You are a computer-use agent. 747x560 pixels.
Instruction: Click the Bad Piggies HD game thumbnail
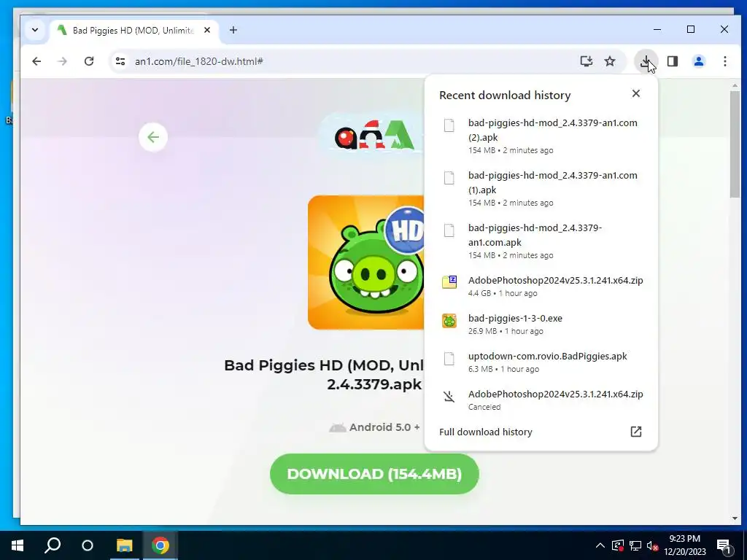click(366, 262)
